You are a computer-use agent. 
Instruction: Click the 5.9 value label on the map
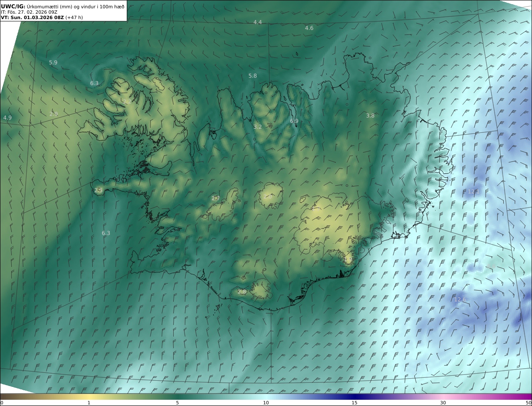pyautogui.click(x=53, y=62)
